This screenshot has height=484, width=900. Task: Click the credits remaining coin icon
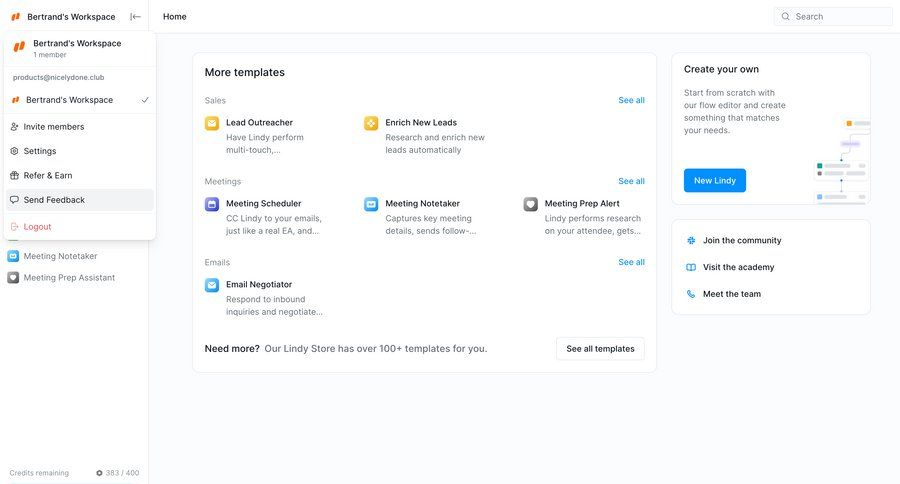tap(99, 473)
